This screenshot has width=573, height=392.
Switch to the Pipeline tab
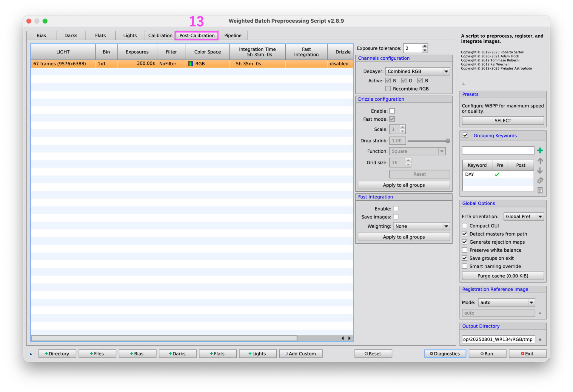click(x=233, y=36)
